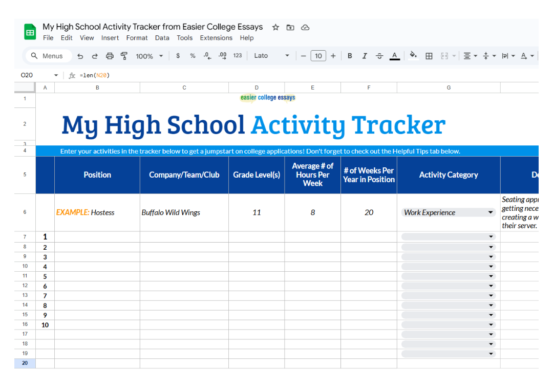Screen dimensions: 553x392
Task: Open the Extensions menu
Action: point(216,38)
